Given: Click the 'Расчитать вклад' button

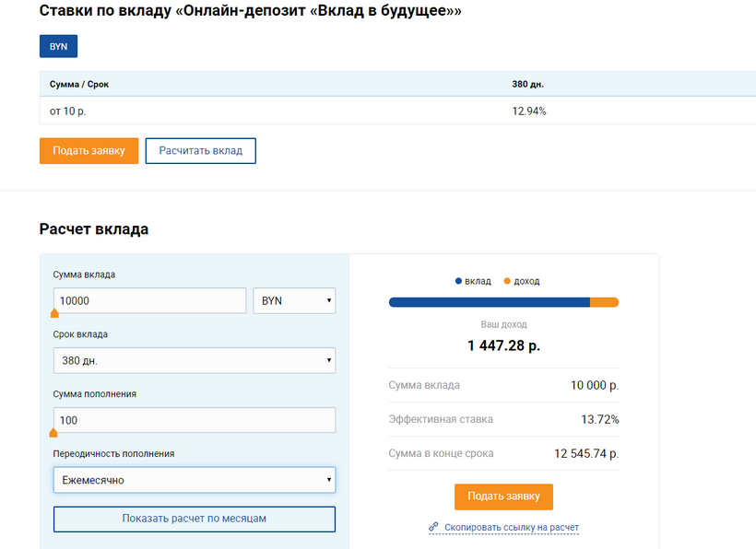Looking at the screenshot, I should pos(200,151).
